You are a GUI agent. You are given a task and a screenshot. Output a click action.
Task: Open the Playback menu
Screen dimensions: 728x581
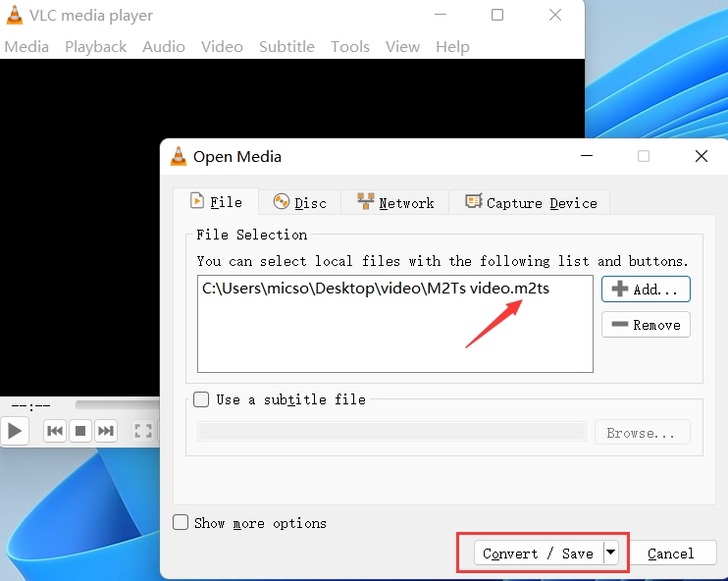coord(95,47)
